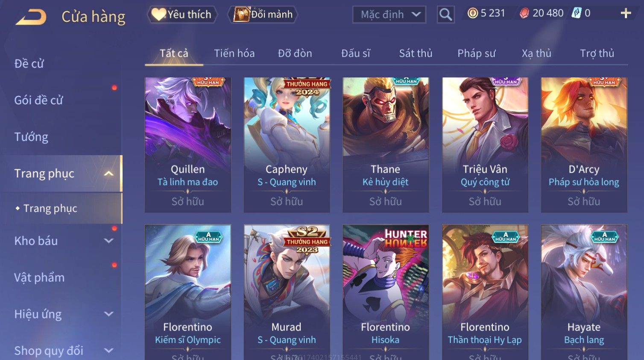
Task: Select the Tiến hóa tab
Action: point(234,53)
